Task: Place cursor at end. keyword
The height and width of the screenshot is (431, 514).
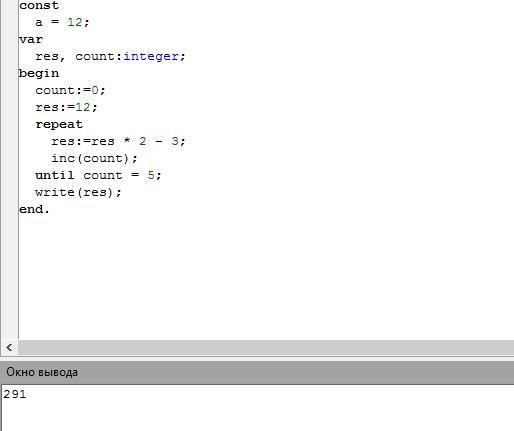Action: pyautogui.click(x=34, y=209)
